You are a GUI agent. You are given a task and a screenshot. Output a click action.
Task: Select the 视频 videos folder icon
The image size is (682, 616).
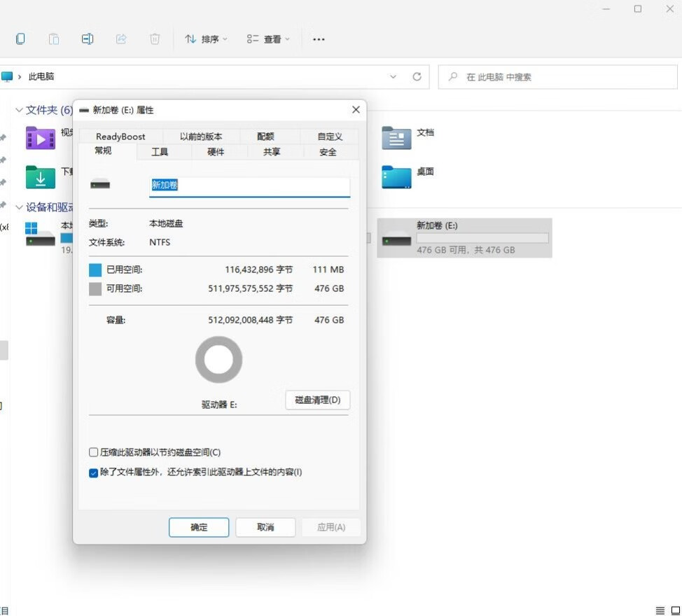coord(41,138)
